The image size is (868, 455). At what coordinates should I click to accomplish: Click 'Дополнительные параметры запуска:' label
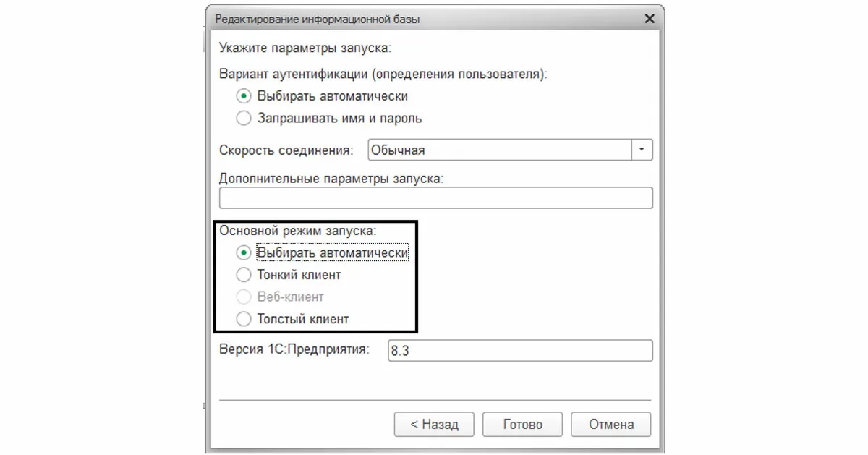tap(331, 178)
